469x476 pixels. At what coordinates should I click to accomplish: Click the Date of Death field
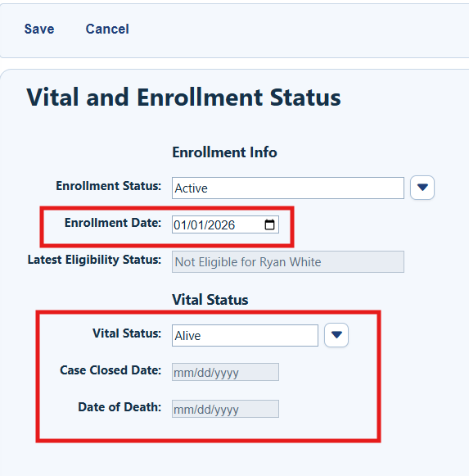[x=225, y=409]
